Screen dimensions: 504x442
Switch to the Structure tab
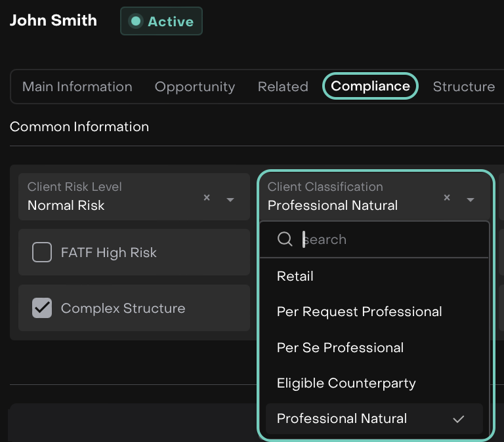point(463,87)
